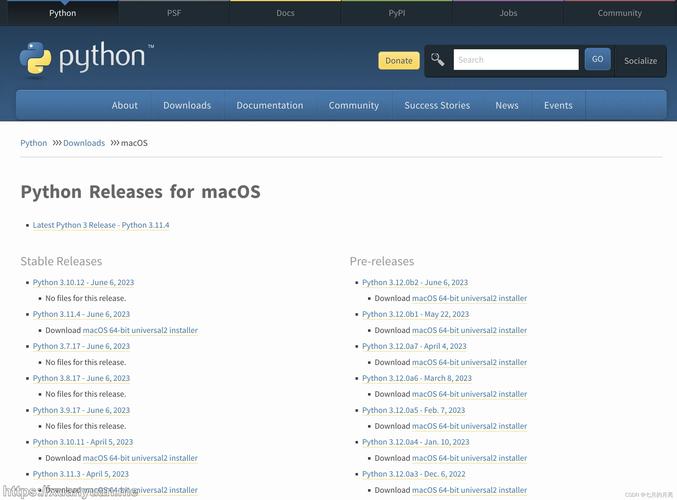Click the magnifying glass search icon
Image resolution: width=677 pixels, height=500 pixels.
tap(438, 60)
